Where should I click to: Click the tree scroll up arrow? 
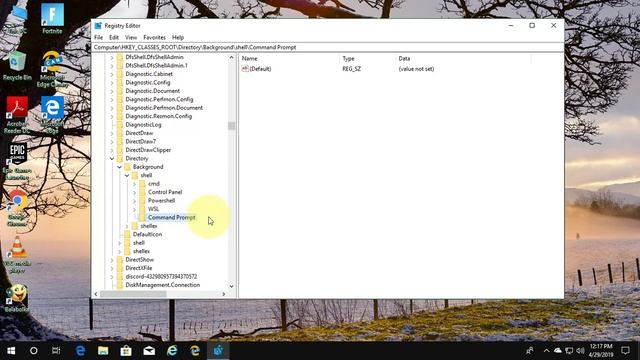(231, 58)
